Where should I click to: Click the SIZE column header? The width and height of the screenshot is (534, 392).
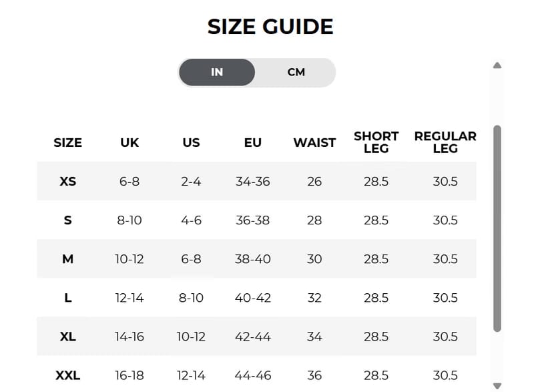[x=68, y=143]
